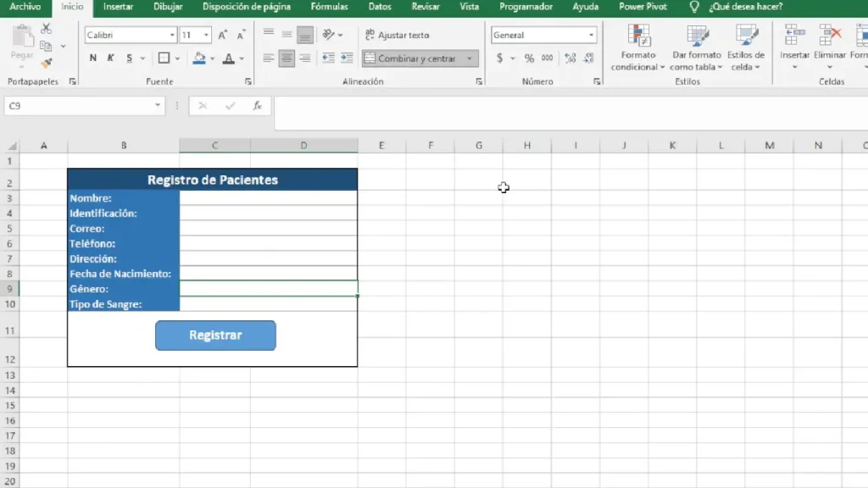Switch to the Fórmulas ribbon tab

[x=330, y=7]
